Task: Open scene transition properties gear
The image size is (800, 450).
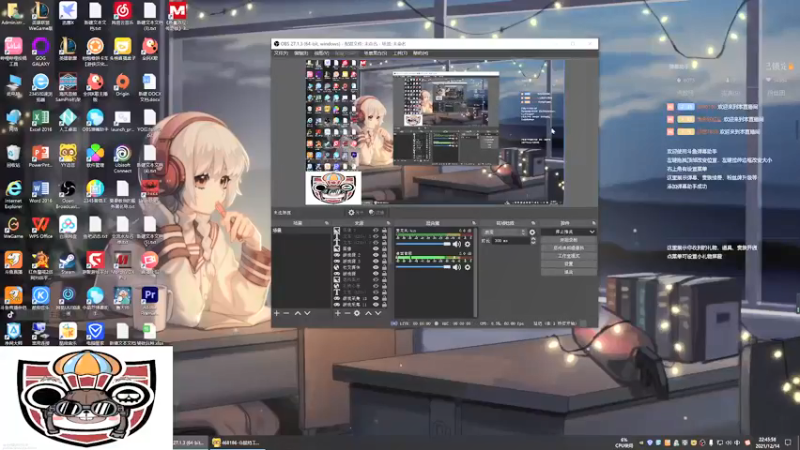Action: coord(532,232)
